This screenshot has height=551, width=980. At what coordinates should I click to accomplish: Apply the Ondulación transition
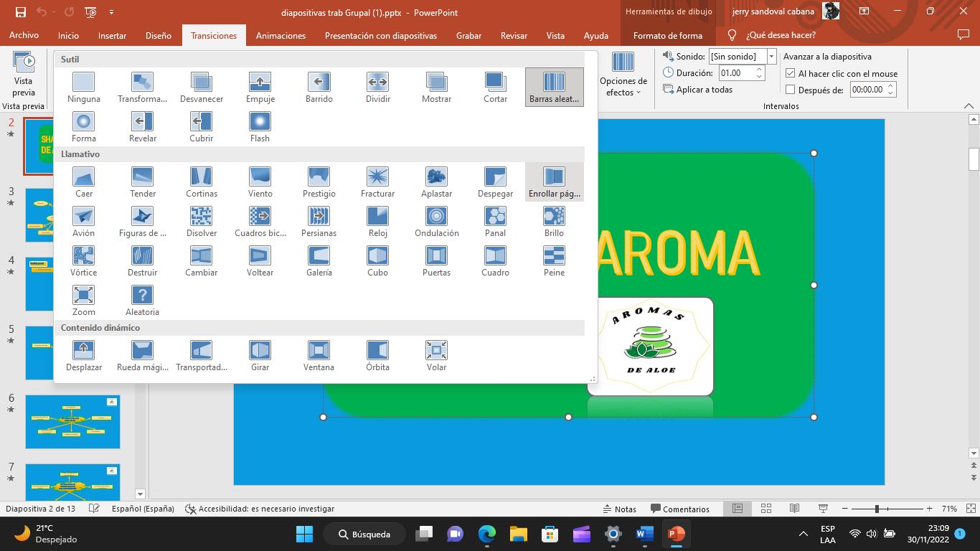(437, 222)
